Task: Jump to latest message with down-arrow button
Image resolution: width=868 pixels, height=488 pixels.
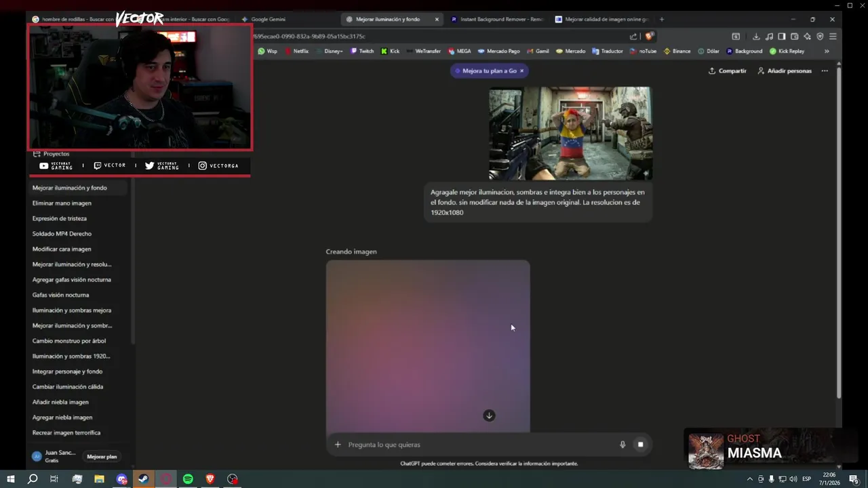Action: click(489, 415)
